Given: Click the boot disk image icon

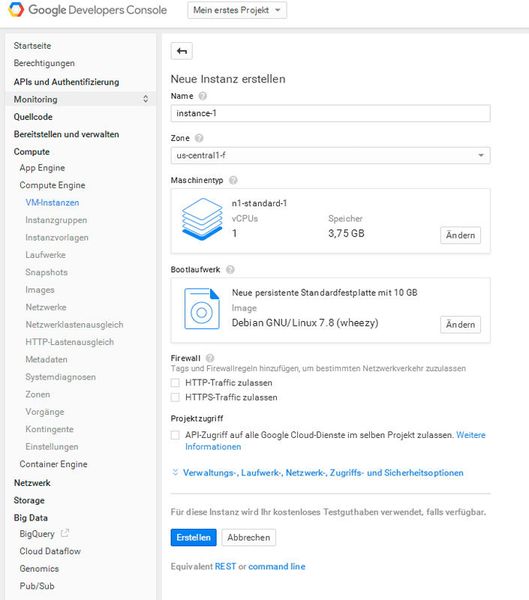Looking at the screenshot, I should [x=202, y=308].
